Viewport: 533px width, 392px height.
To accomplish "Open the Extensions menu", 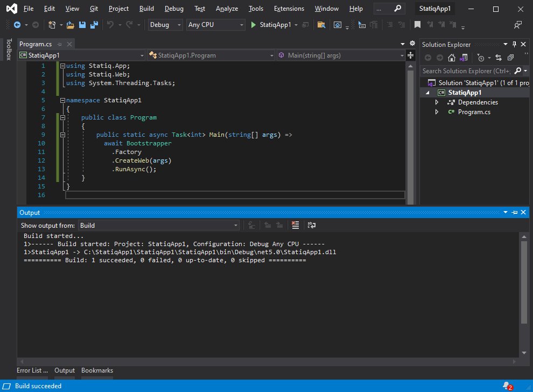I will click(289, 9).
